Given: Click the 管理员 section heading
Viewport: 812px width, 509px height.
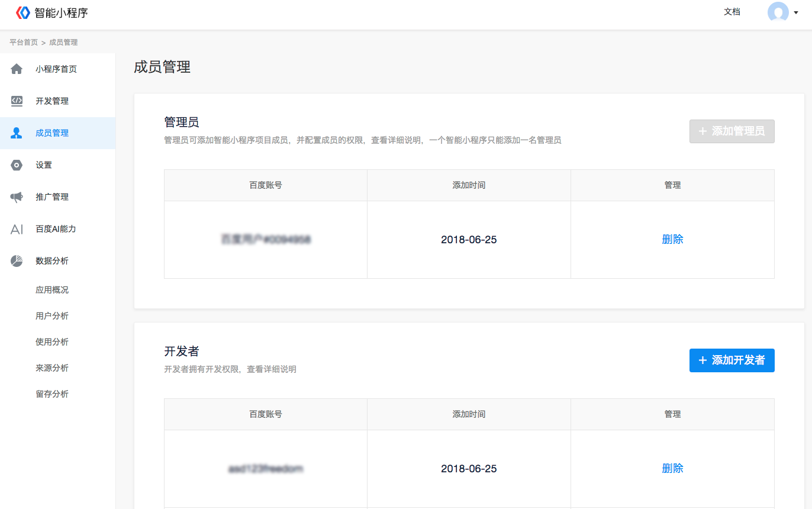Looking at the screenshot, I should [182, 123].
